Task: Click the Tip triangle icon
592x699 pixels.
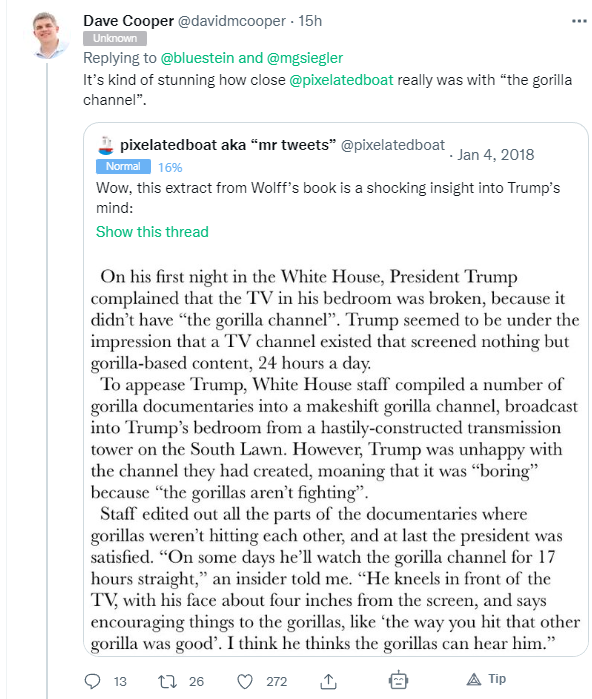Action: click(x=474, y=679)
